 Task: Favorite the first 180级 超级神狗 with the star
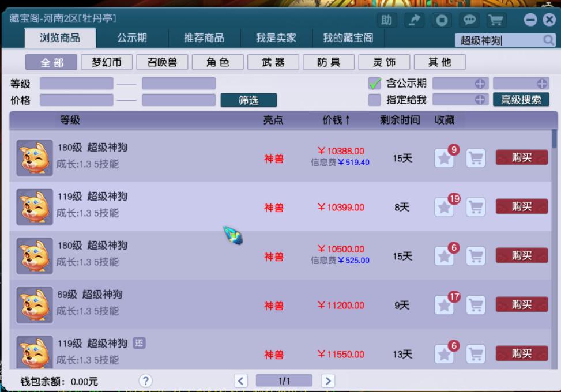point(443,157)
